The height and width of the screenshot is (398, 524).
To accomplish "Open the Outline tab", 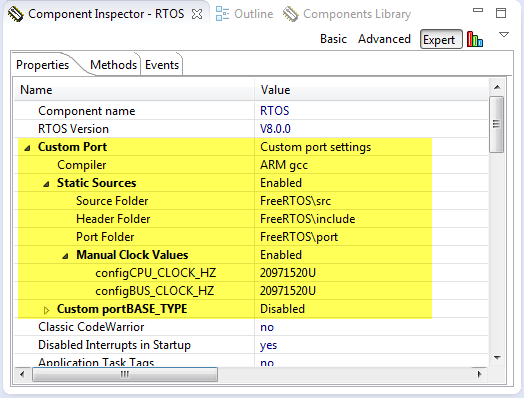I will click(x=254, y=14).
